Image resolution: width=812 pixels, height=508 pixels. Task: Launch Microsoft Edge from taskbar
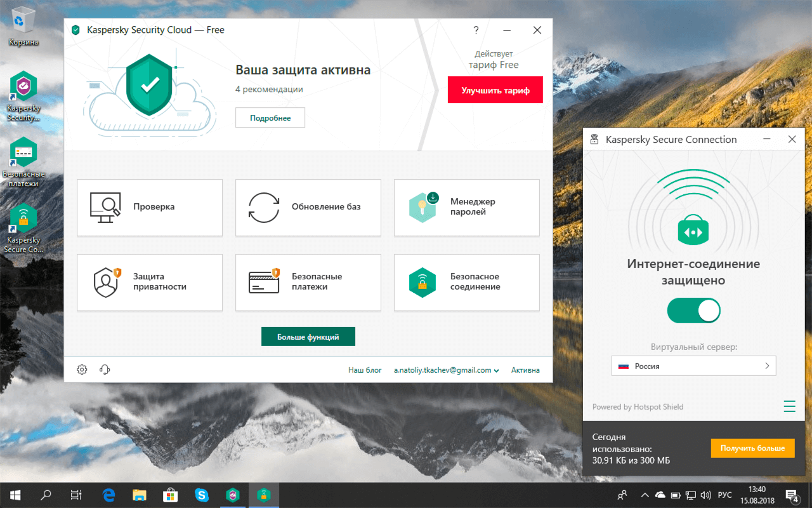point(109,495)
